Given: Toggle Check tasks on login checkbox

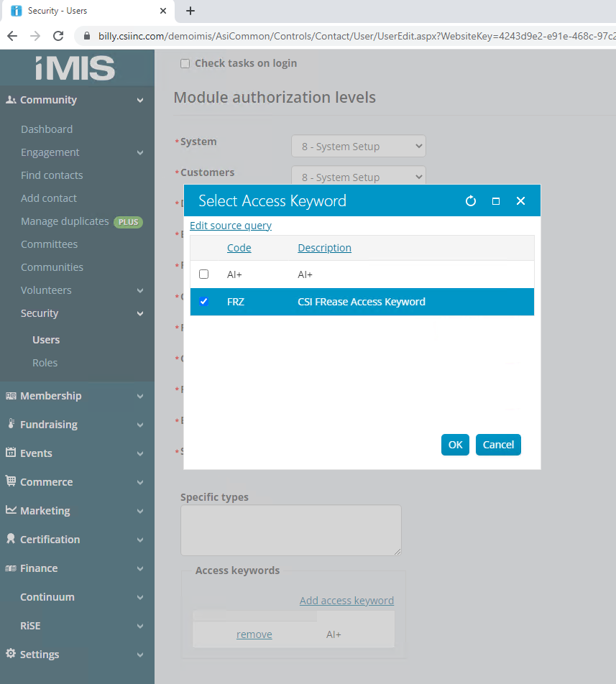Looking at the screenshot, I should pos(185,63).
